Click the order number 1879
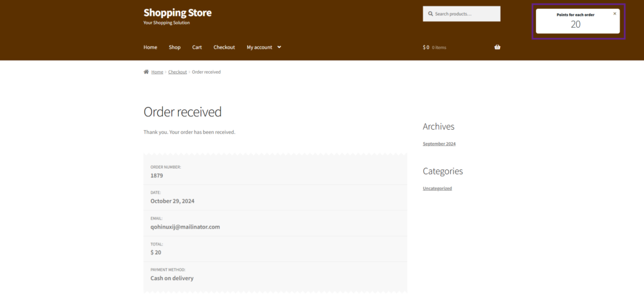This screenshot has height=304, width=644. 157,176
